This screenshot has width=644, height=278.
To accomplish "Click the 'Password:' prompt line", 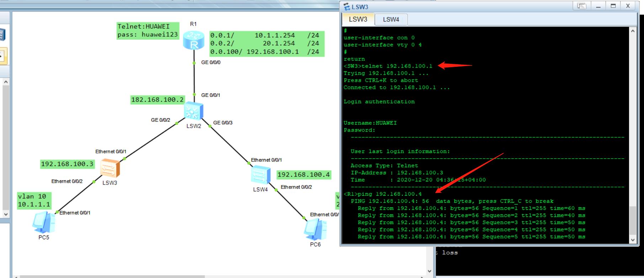I will point(360,130).
